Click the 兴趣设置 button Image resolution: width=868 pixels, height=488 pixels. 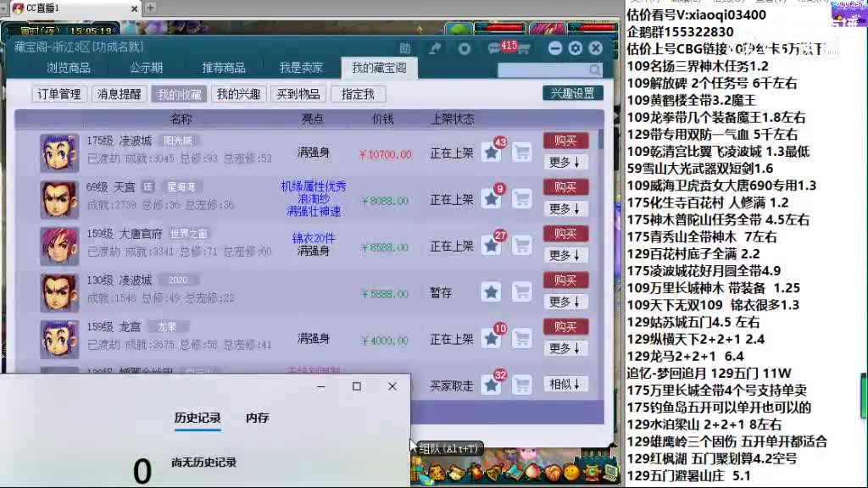(574, 92)
